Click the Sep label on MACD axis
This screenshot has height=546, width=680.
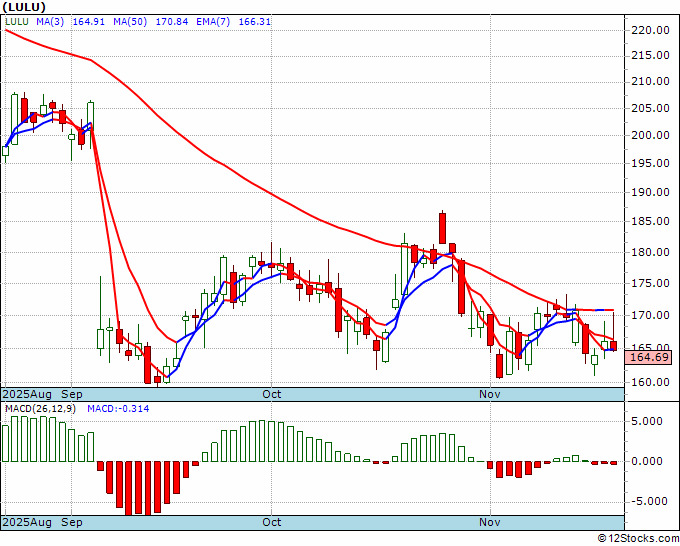pos(72,522)
